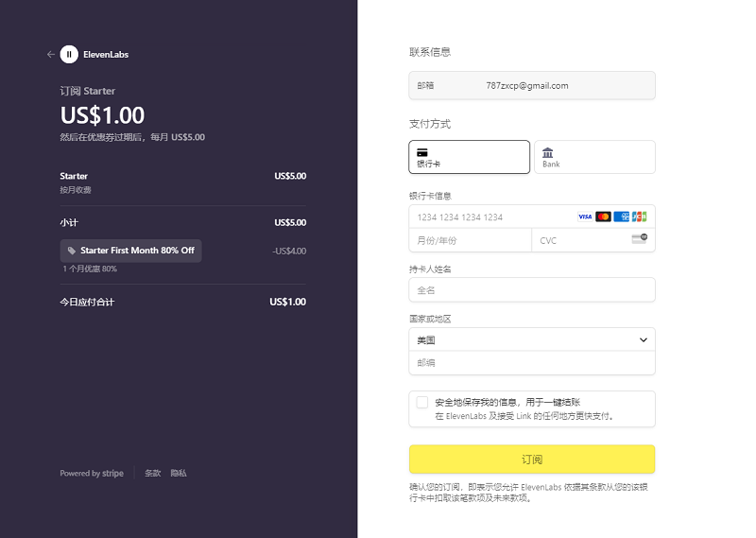Click the -US$4.00 discount amount

click(289, 251)
